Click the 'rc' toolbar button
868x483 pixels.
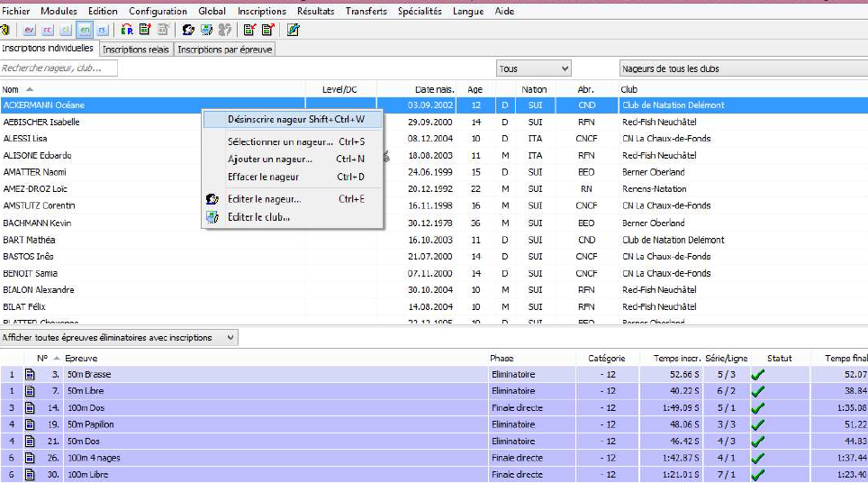click(x=47, y=30)
